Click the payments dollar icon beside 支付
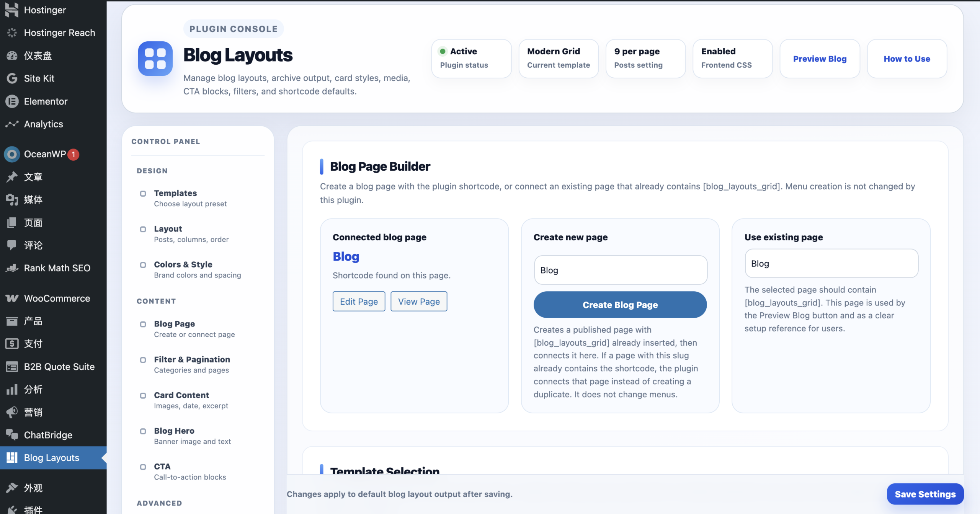The width and height of the screenshot is (980, 514). click(x=12, y=344)
